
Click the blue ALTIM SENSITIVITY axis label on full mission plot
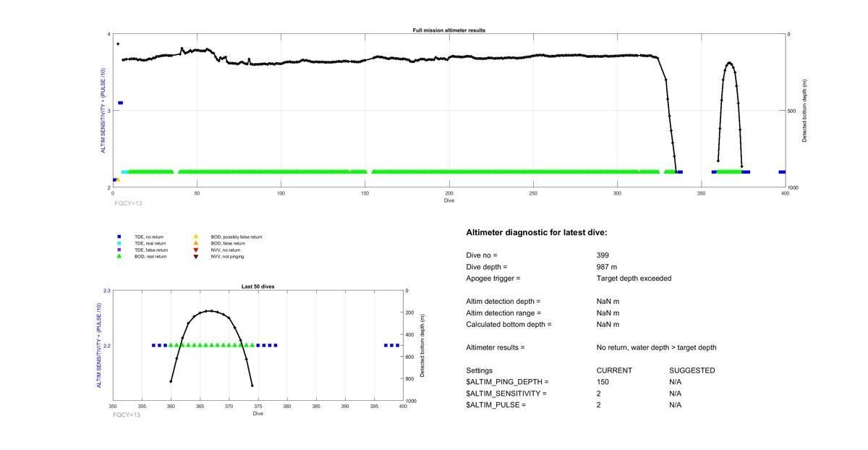coord(103,111)
